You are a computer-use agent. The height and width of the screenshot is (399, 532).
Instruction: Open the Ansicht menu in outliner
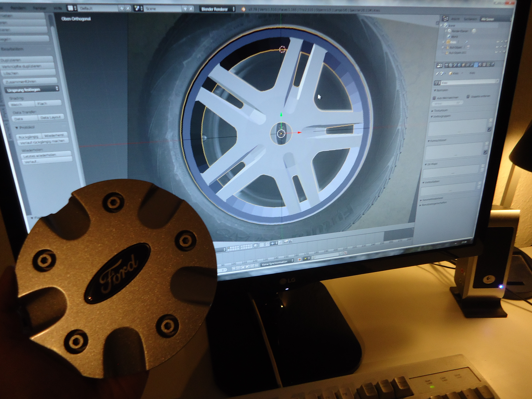455,19
